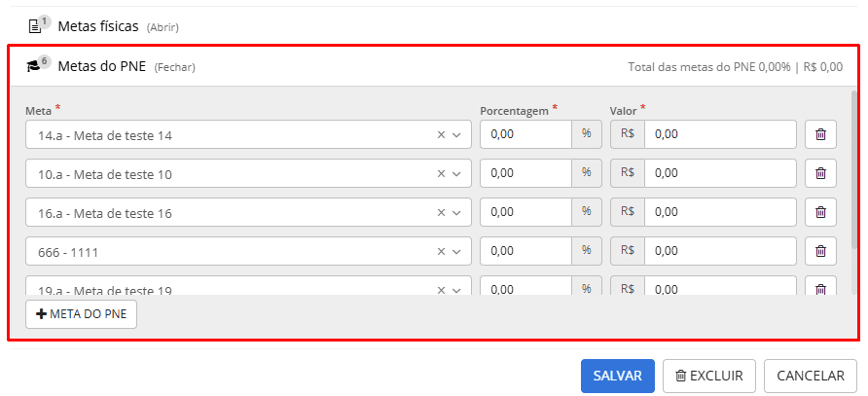
Task: Open the dropdown for Meta de teste 14
Action: pos(456,134)
